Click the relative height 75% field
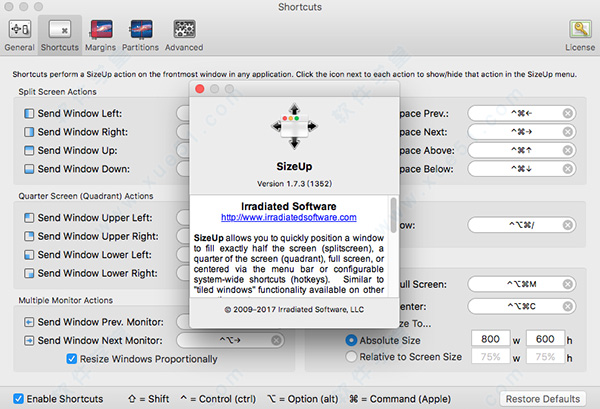 pos(545,357)
